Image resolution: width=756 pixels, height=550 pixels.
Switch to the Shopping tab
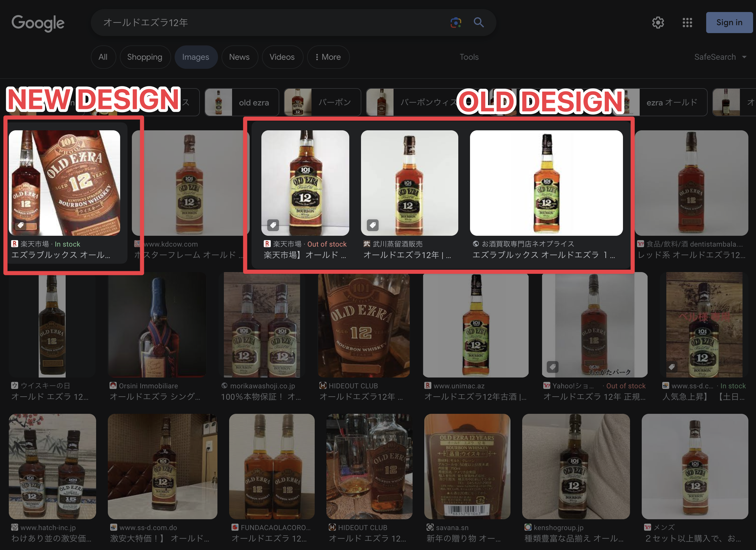tap(145, 57)
